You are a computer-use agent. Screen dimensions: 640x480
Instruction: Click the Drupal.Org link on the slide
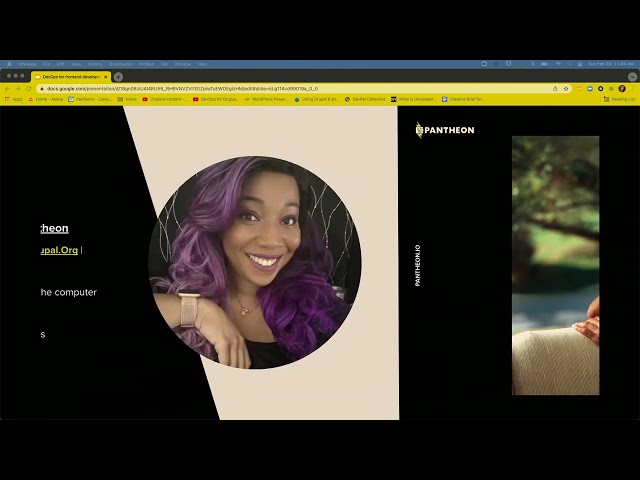tap(60, 250)
